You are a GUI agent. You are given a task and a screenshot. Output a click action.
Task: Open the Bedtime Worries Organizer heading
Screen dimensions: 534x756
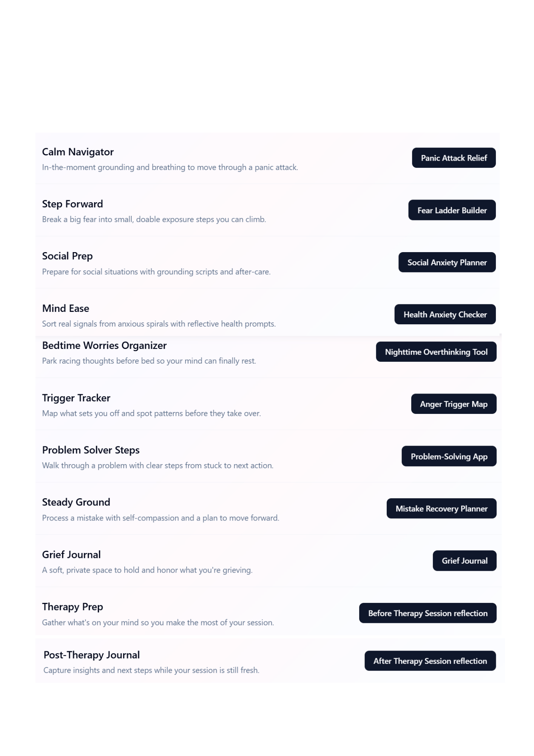pyautogui.click(x=104, y=345)
